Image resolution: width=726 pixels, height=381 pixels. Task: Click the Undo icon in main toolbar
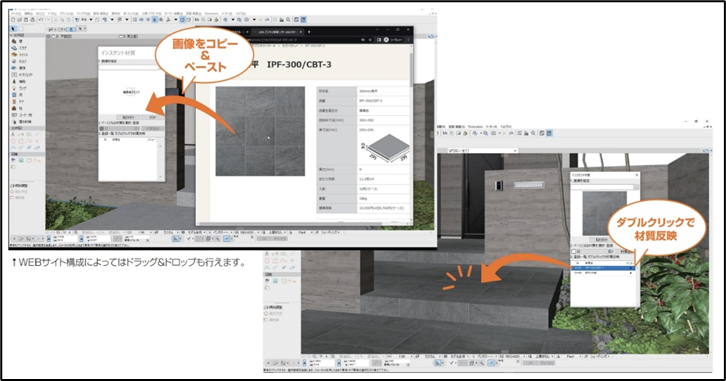tap(41, 20)
